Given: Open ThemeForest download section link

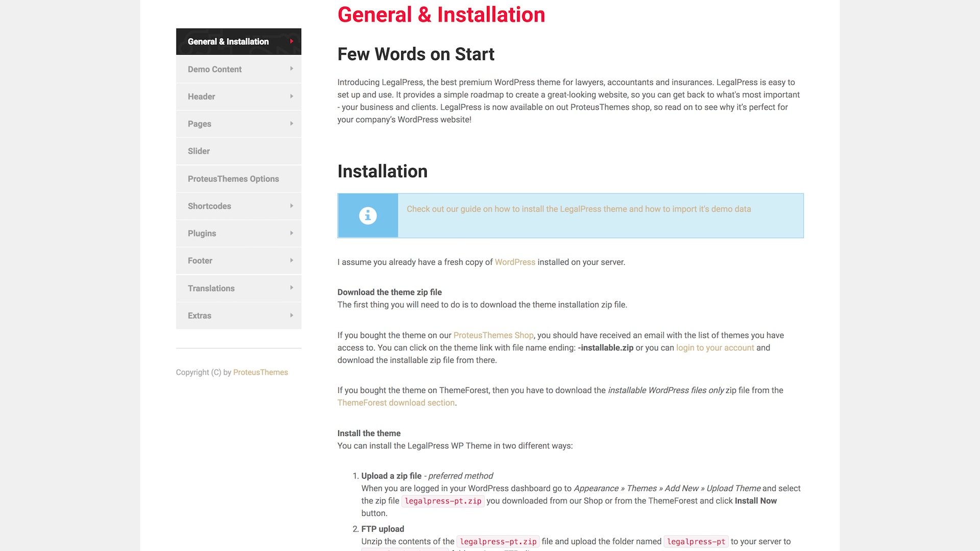Looking at the screenshot, I should pos(396,403).
